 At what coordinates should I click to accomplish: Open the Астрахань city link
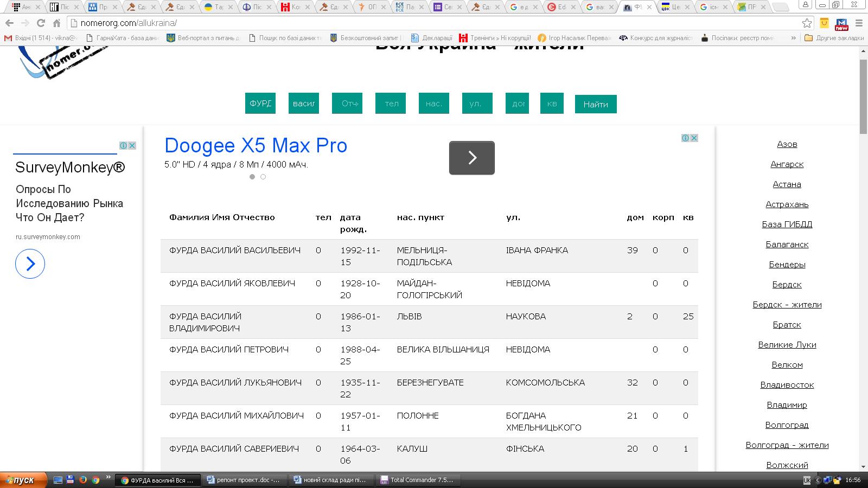tap(787, 204)
